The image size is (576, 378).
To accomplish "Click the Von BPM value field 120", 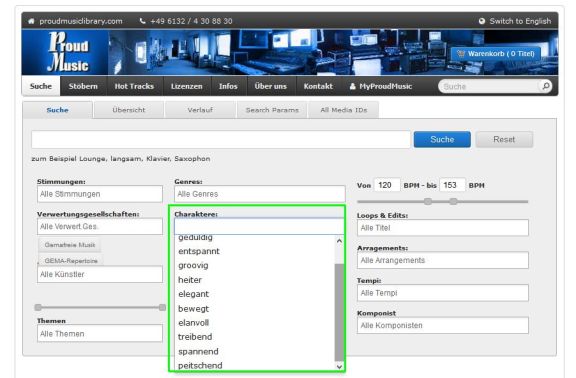I will 386,185.
